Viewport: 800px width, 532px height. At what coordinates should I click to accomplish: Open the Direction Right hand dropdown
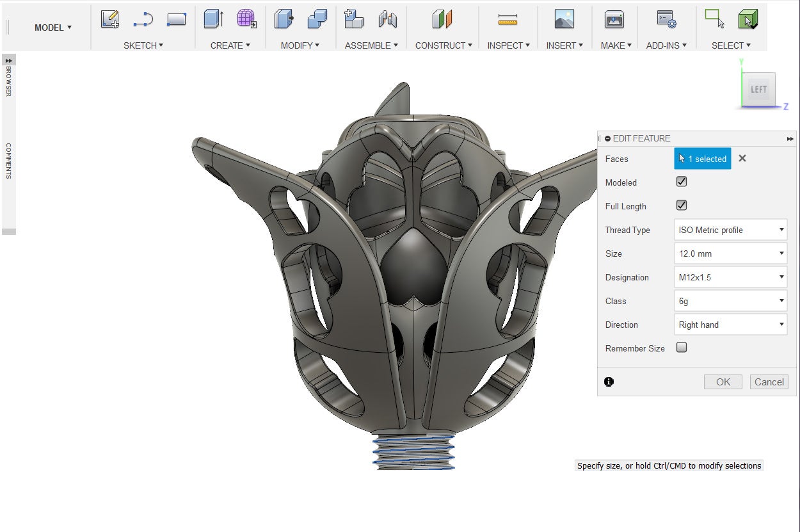pos(730,325)
